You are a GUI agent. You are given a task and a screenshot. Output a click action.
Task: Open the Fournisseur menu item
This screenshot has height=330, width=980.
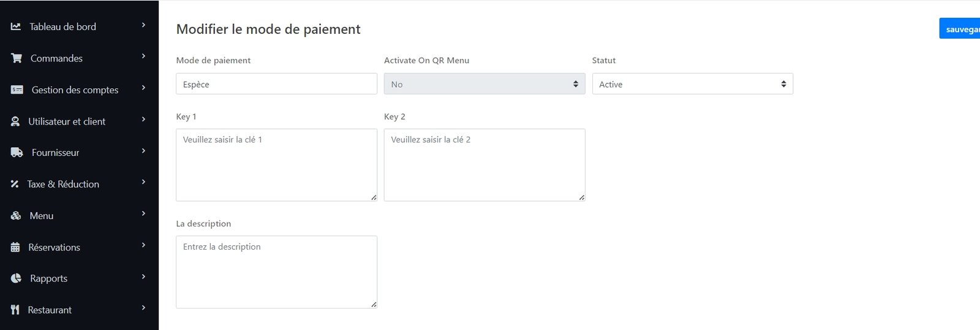55,153
